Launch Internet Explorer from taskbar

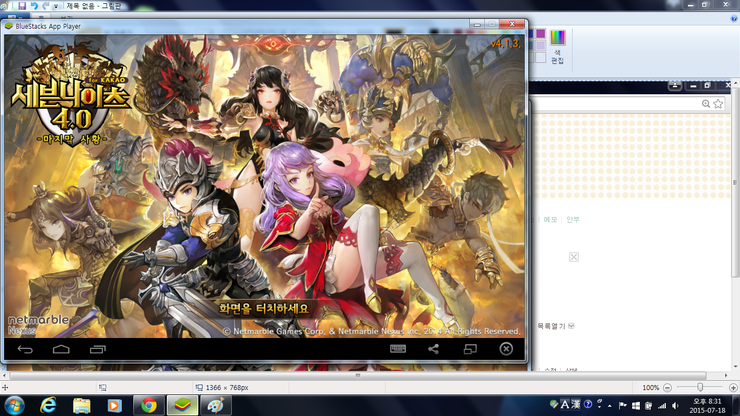[48, 406]
